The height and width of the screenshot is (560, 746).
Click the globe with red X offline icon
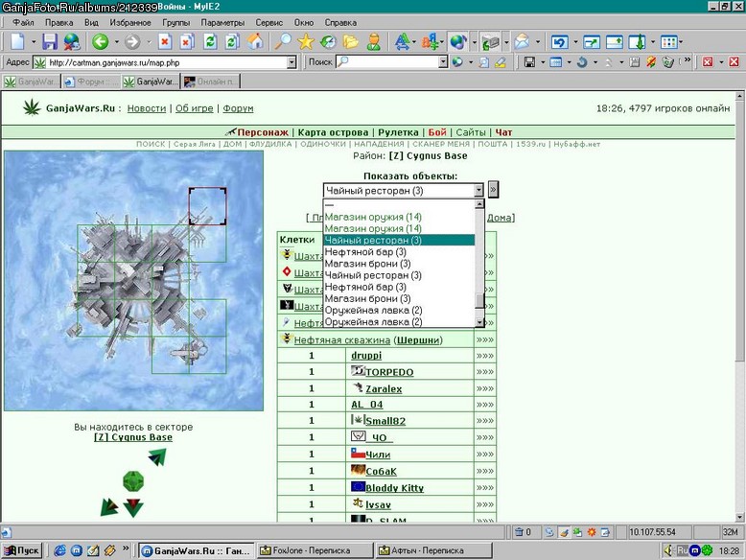[x=72, y=42]
